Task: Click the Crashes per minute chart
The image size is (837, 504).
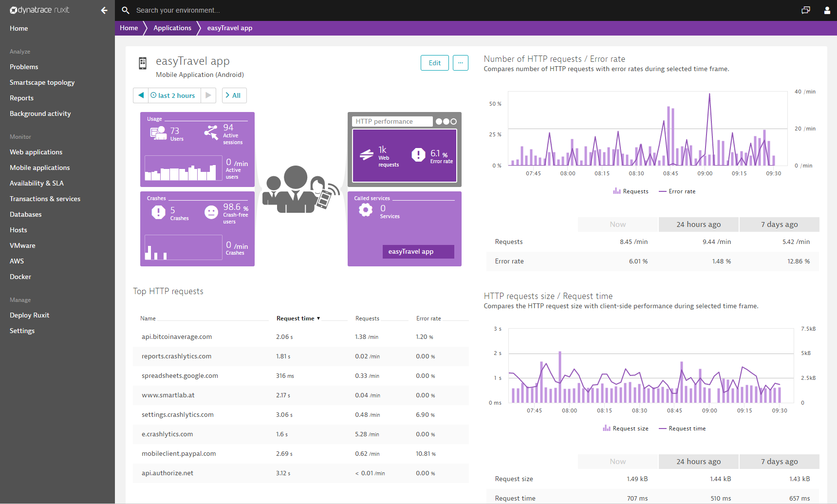Action: (183, 247)
